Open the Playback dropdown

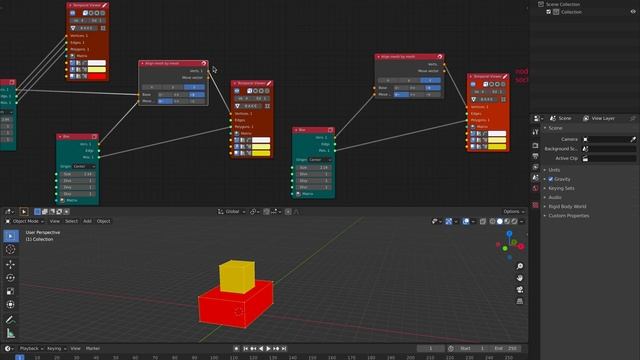[x=31, y=349]
